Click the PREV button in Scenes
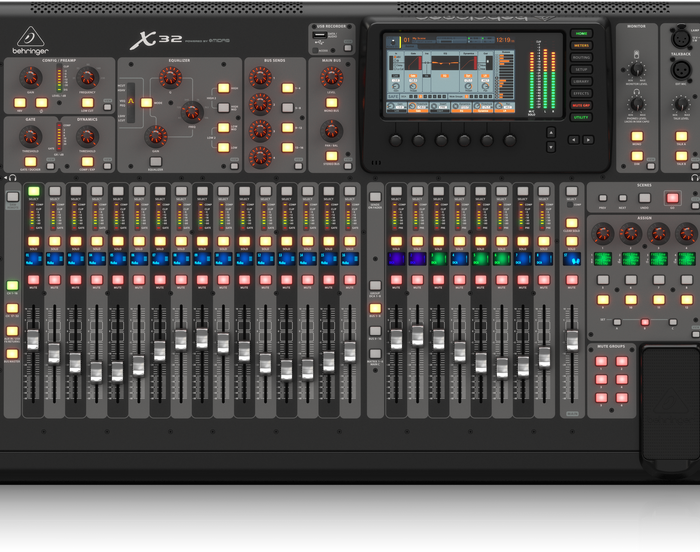 point(603,198)
